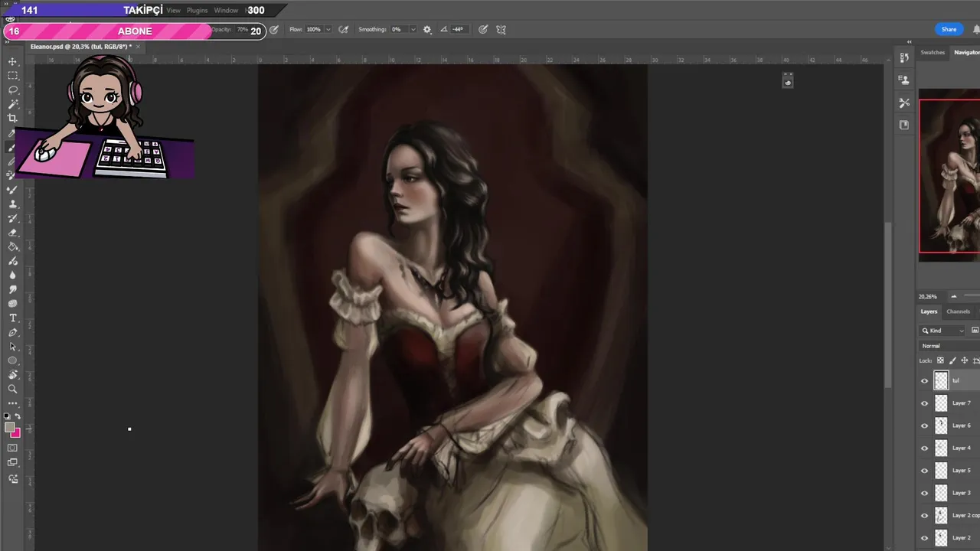980x551 pixels.
Task: Select the Type tool
Action: coord(12,318)
